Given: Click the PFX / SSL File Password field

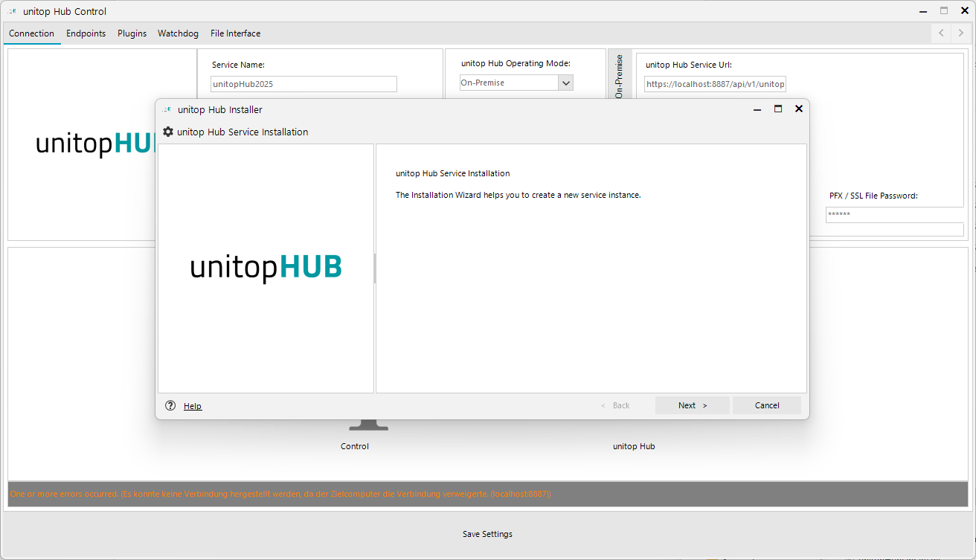Looking at the screenshot, I should coord(894,214).
